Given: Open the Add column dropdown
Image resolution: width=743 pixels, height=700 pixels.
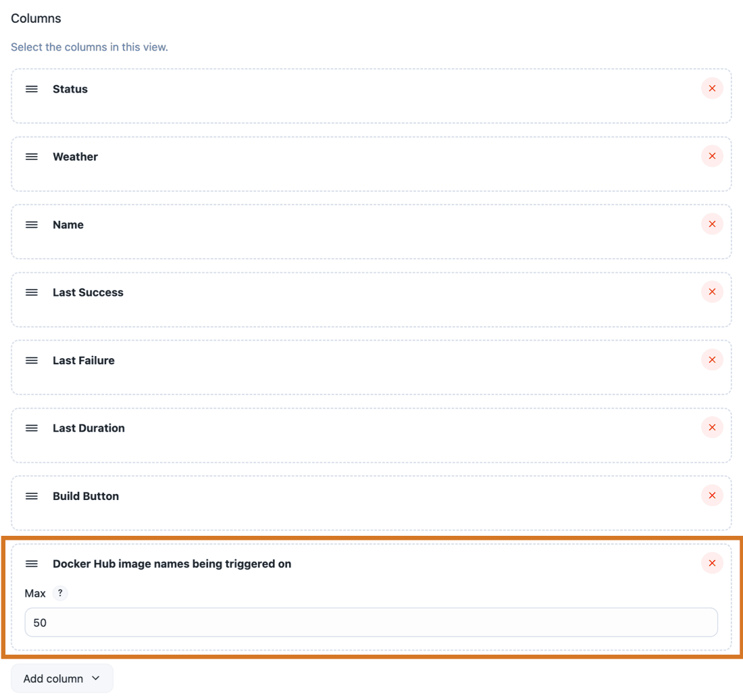Looking at the screenshot, I should 62,678.
